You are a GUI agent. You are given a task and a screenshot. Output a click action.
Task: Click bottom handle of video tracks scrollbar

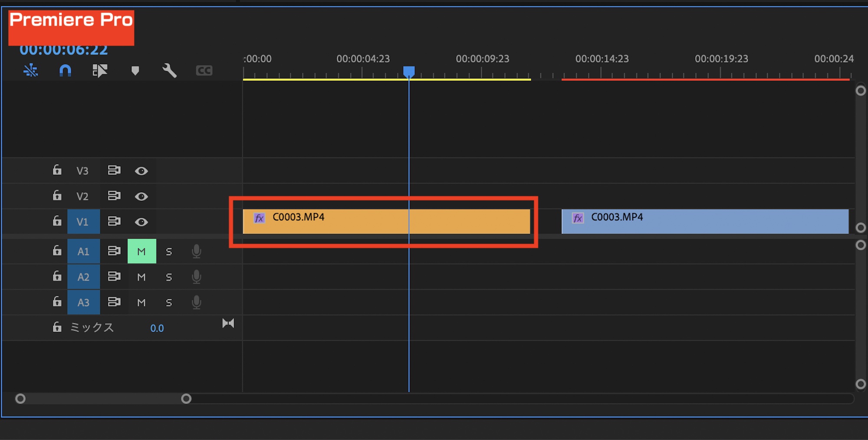[861, 228]
